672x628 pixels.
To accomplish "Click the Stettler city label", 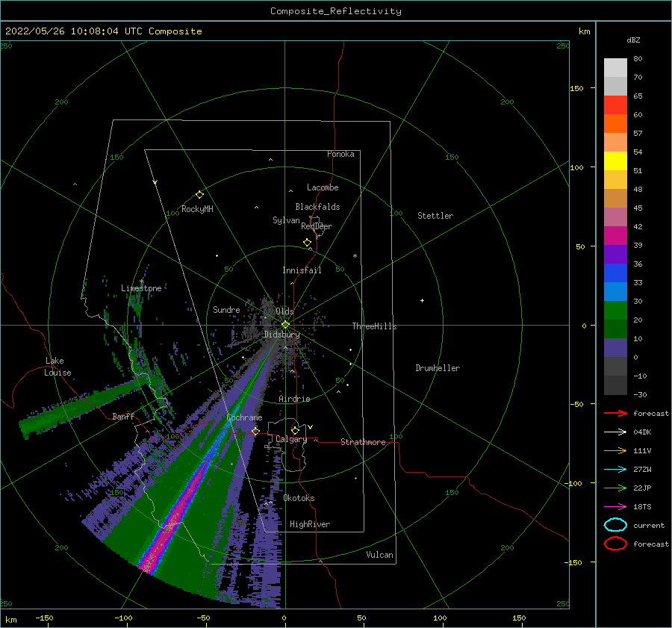I will point(435,216).
